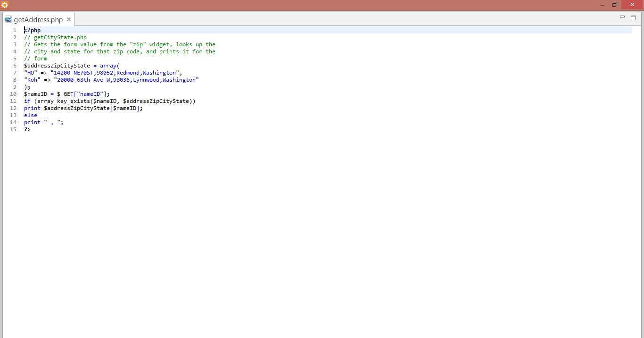644x338 pixels.
Task: Place cursor at closing ?> tag
Action: pos(27,129)
